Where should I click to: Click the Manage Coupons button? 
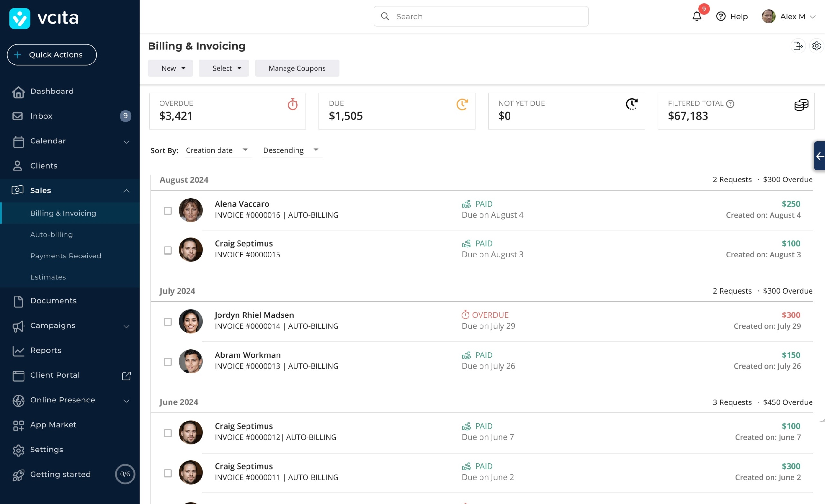pyautogui.click(x=297, y=68)
